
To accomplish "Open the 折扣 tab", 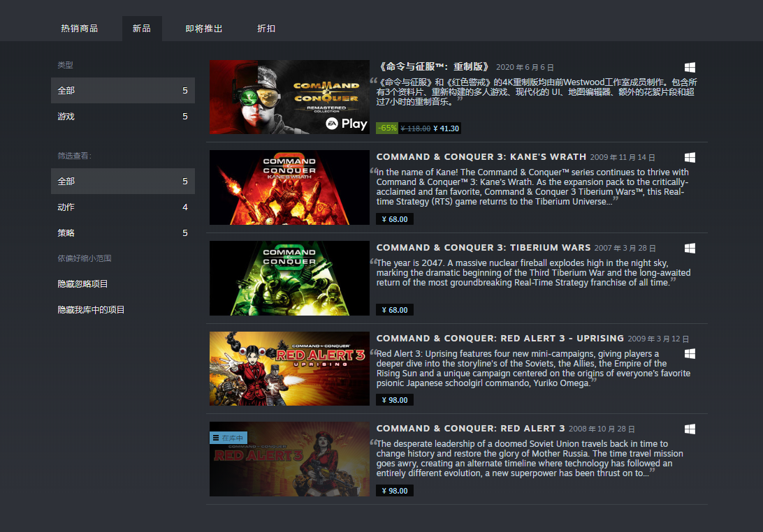I will (x=266, y=29).
